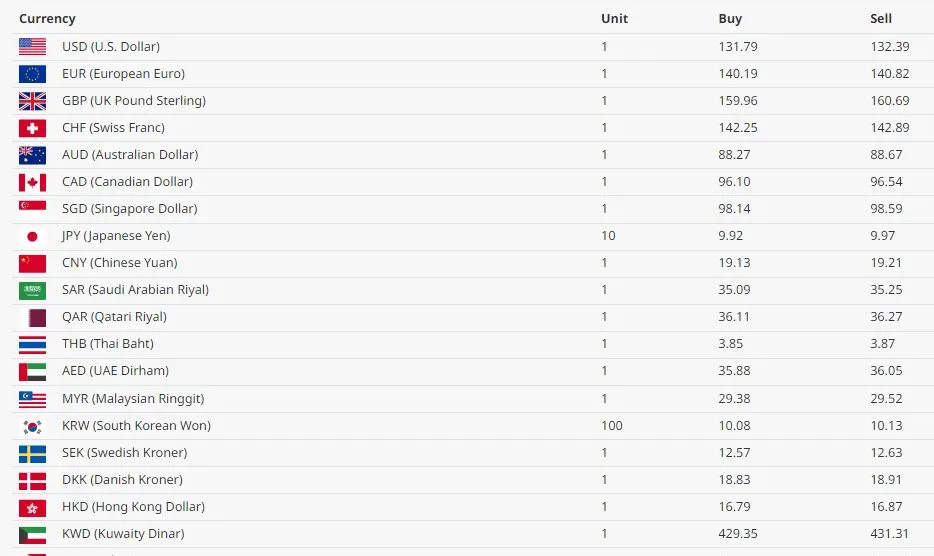The height and width of the screenshot is (556, 934).
Task: Click the USD buy rate 131.79
Action: [x=737, y=46]
